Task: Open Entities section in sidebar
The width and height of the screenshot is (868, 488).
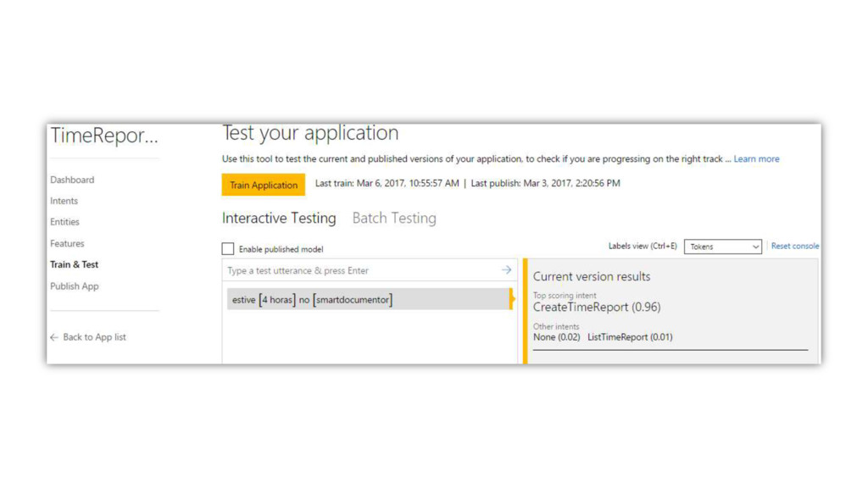Action: pyautogui.click(x=64, y=222)
